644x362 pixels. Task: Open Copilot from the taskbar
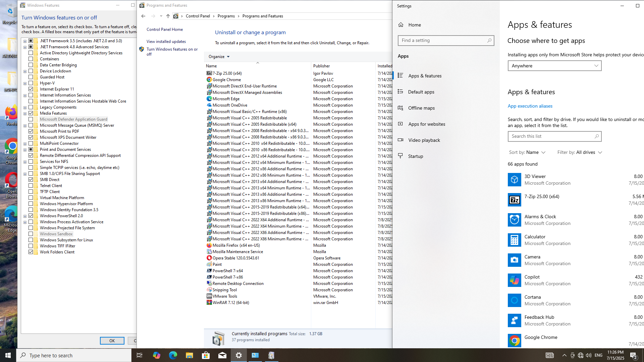(x=157, y=355)
